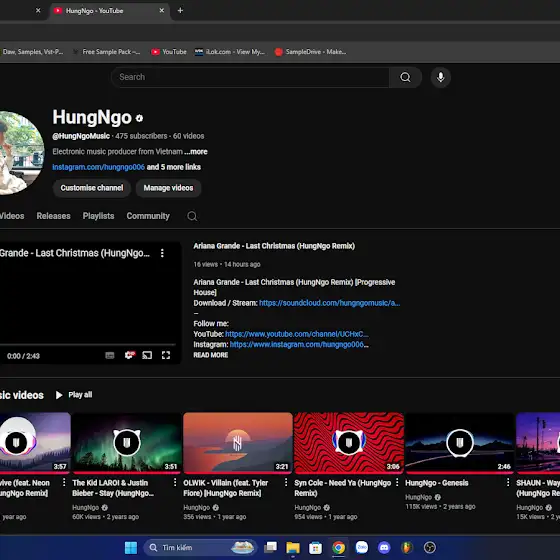Show 'and 5 more links' list
The image size is (560, 560).
[x=174, y=167]
